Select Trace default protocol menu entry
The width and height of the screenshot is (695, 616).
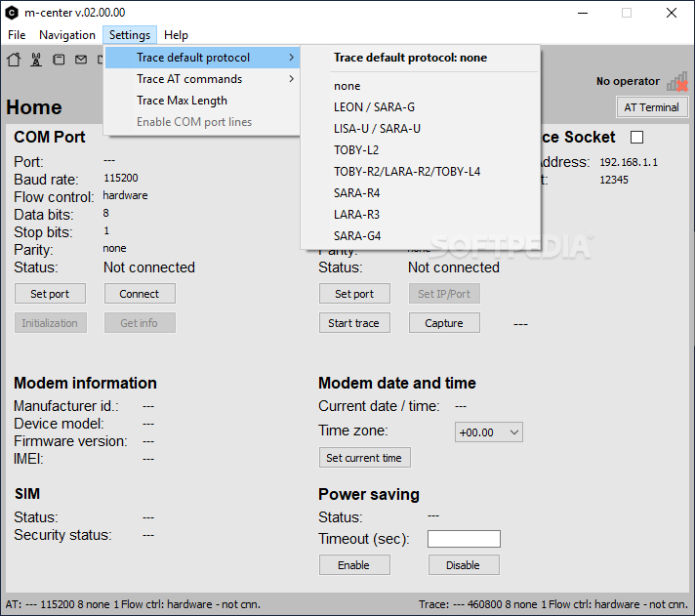click(x=202, y=58)
